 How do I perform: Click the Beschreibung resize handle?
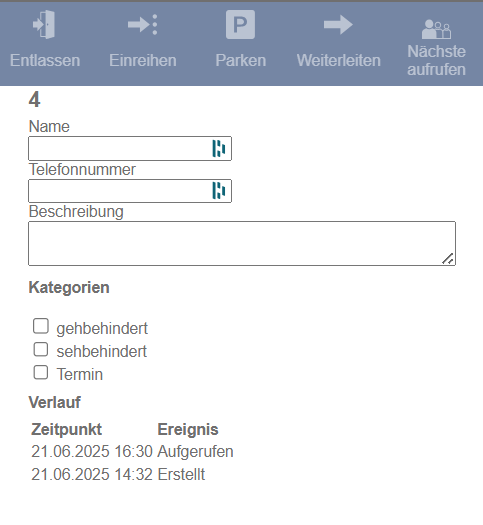pos(448,259)
